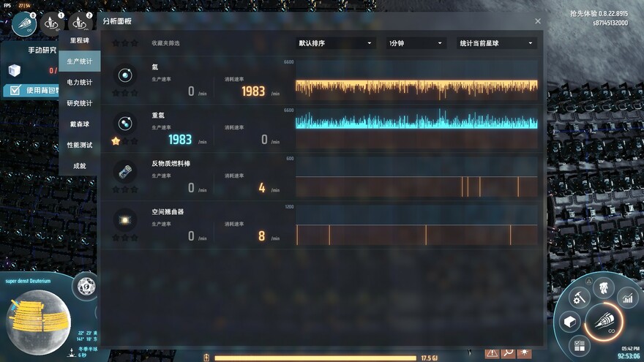
Task: Close the 分析面板 panel
Action: [538, 22]
